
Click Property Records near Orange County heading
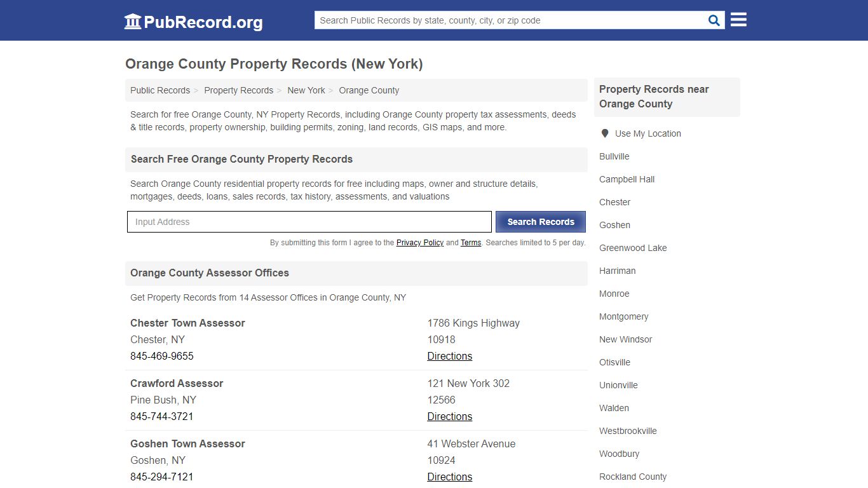point(654,97)
